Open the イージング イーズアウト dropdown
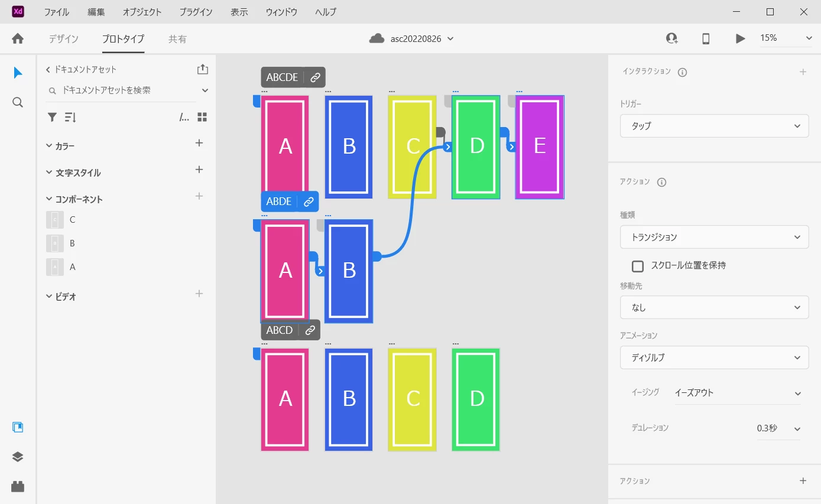Image resolution: width=821 pixels, height=504 pixels. [x=738, y=393]
